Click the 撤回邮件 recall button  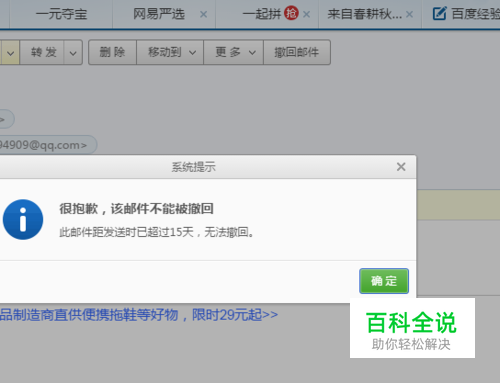pyautogui.click(x=297, y=52)
